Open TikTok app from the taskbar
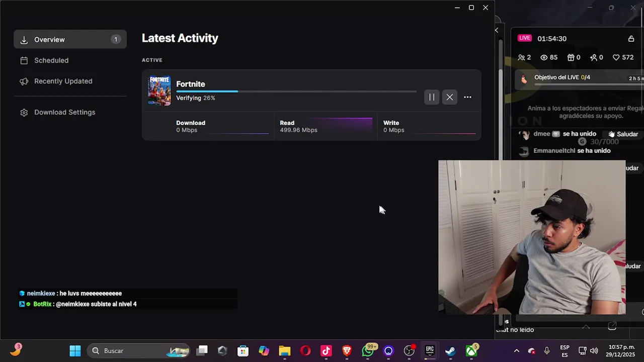Screen dimensions: 644x362 click(326, 351)
